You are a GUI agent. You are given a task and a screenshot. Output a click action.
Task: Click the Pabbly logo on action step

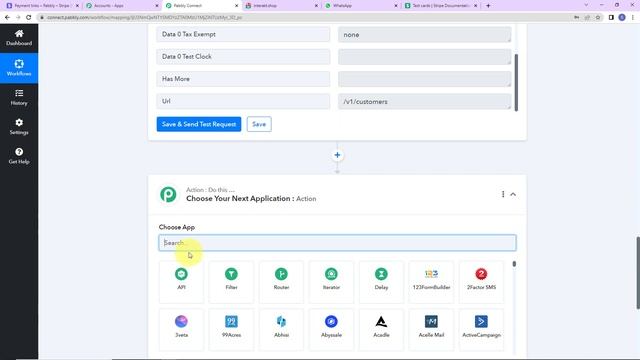pos(168,194)
